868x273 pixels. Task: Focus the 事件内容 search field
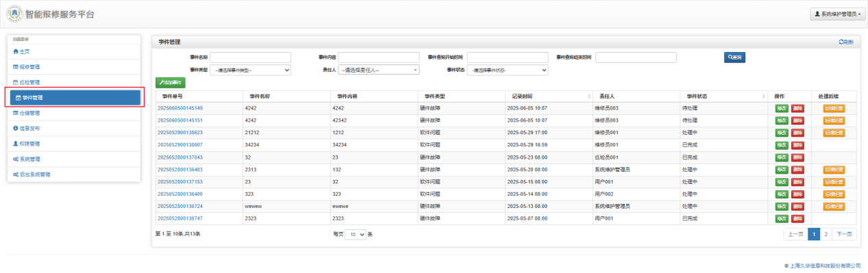click(379, 57)
